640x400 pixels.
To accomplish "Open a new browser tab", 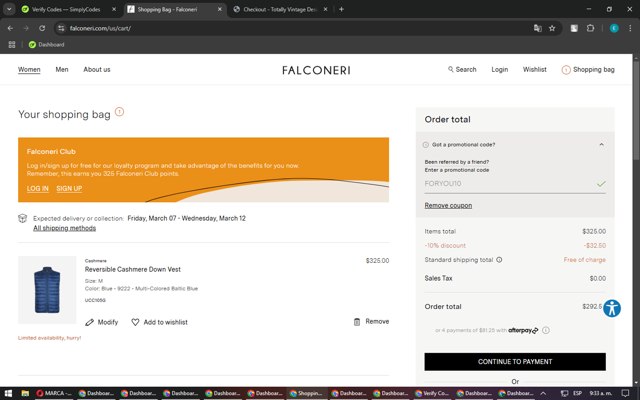I will [341, 9].
